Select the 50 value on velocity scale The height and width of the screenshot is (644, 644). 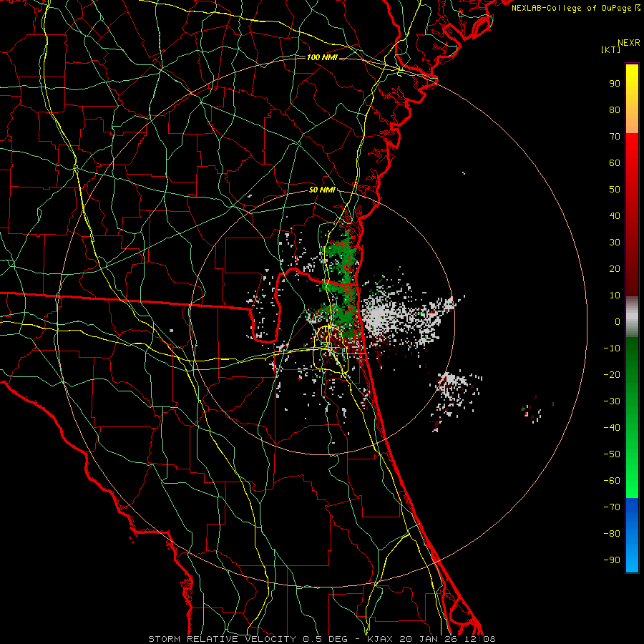coord(615,190)
